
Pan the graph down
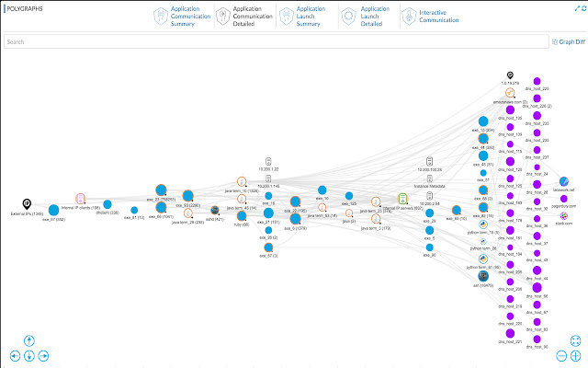pyautogui.click(x=29, y=356)
